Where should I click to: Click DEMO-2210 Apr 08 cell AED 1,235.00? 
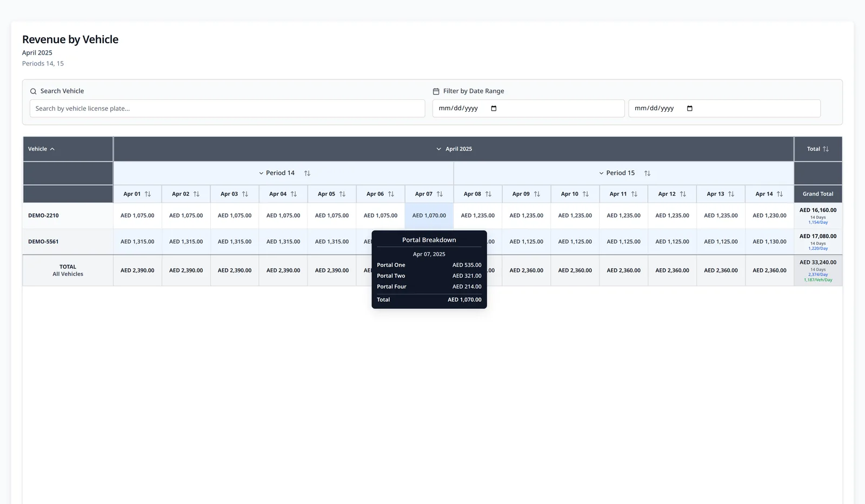coord(478,216)
